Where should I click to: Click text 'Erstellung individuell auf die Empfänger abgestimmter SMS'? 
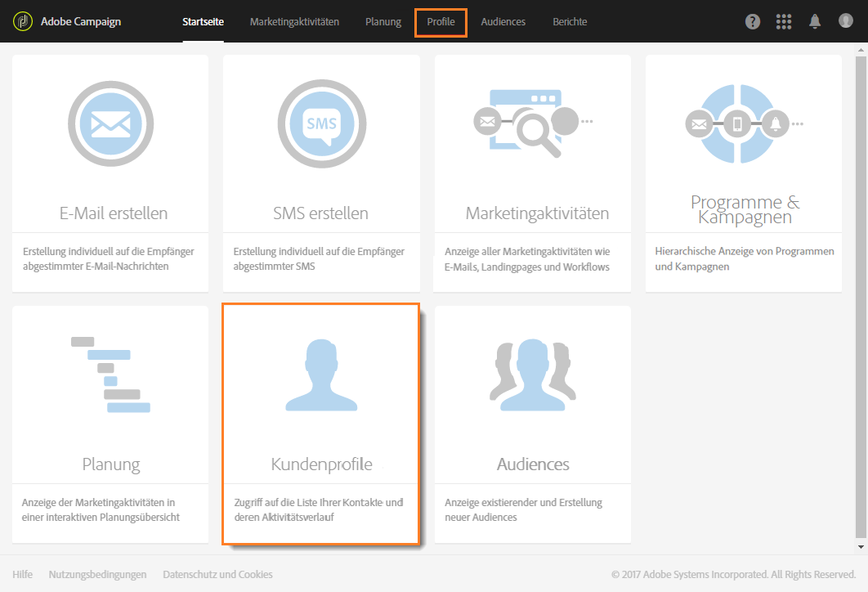[x=319, y=258]
